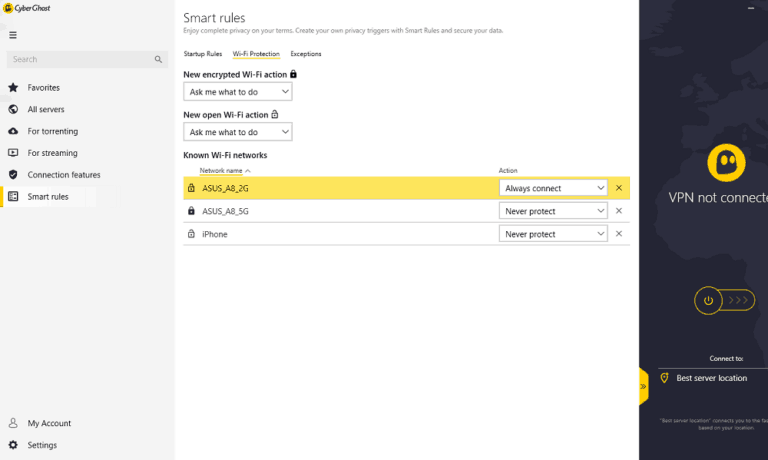This screenshot has height=460, width=768.
Task: Open Settings gear icon
Action: pos(13,445)
